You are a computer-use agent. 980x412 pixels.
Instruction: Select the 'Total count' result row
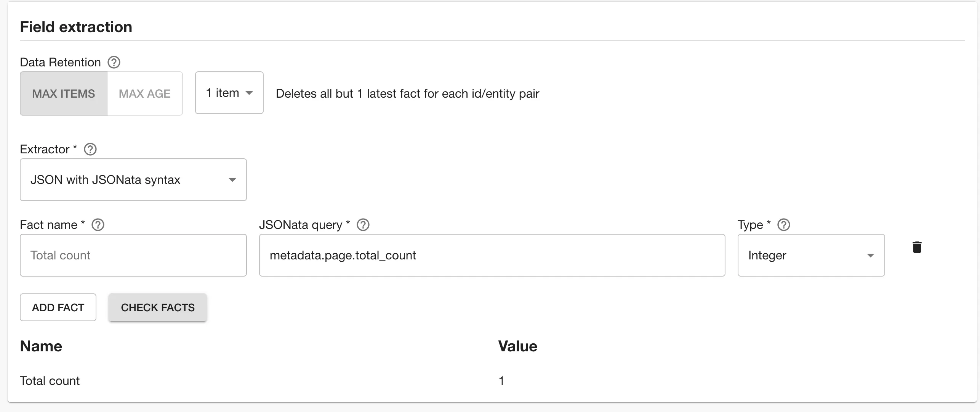coord(50,380)
